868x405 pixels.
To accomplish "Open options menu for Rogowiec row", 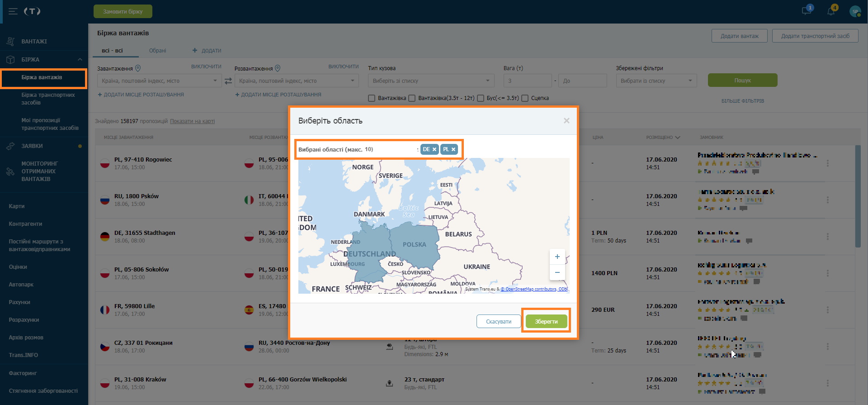I will click(828, 163).
